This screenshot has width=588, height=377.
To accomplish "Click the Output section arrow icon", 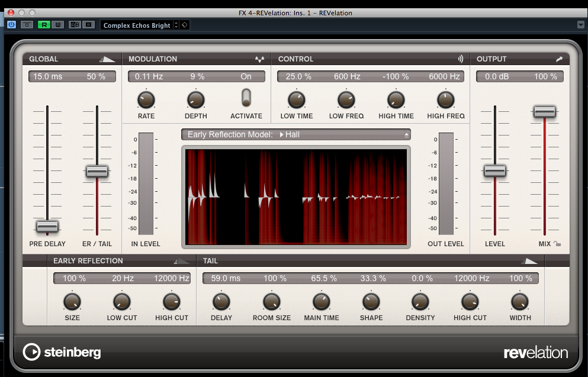I will pos(559,59).
